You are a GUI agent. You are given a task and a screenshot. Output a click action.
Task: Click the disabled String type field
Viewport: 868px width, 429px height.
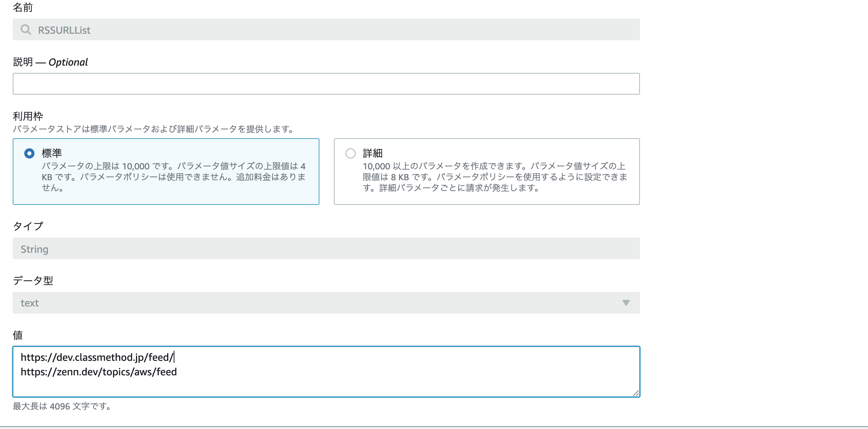click(326, 249)
